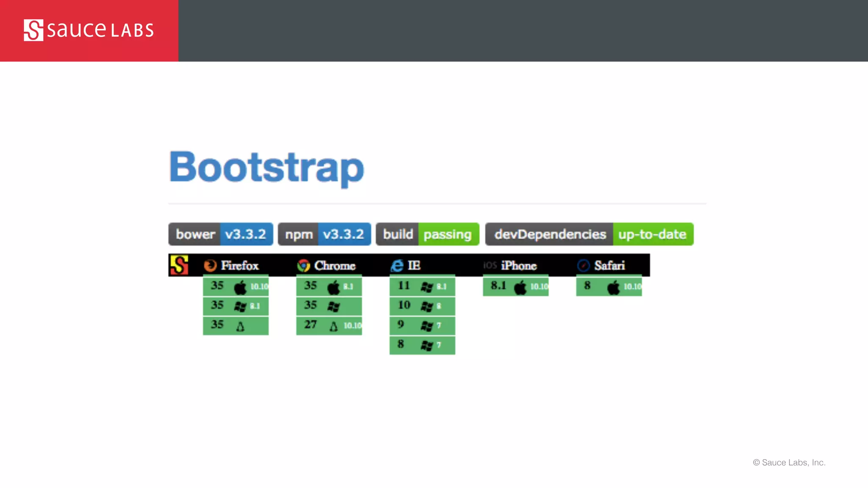
Task: Select the iPhone 8.1 result cell
Action: (x=515, y=286)
